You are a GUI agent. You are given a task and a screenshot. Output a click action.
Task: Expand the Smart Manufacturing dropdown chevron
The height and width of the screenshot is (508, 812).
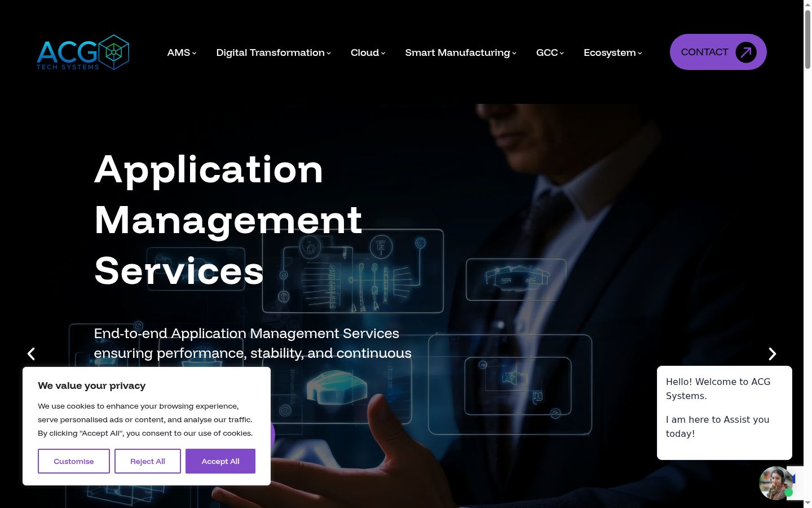click(514, 53)
